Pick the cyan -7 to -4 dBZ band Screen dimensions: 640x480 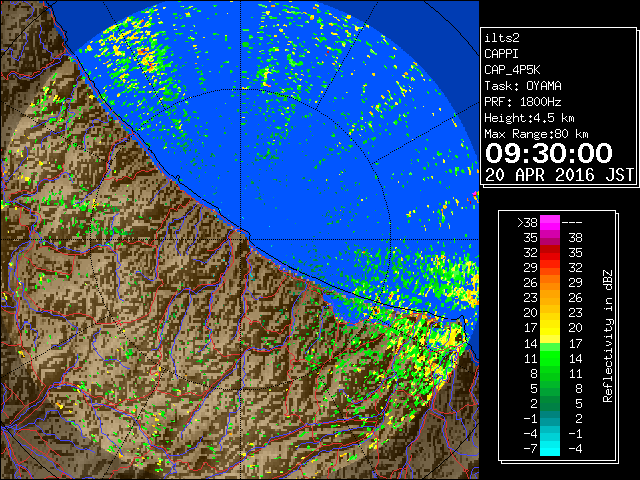(x=550, y=448)
